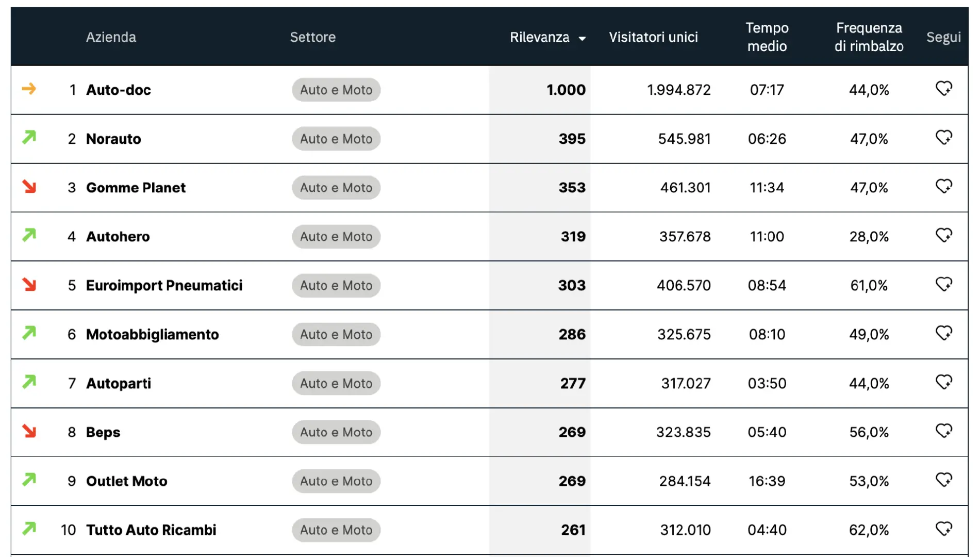Click the green arrow beside Tutto Auto Ricambi
The image size is (980, 557).
pos(29,528)
